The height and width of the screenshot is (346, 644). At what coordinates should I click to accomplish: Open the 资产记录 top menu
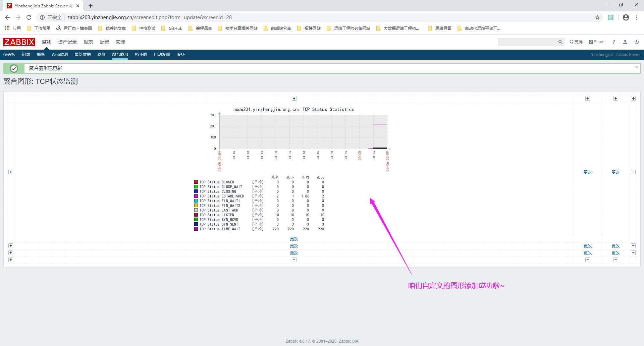tap(67, 42)
